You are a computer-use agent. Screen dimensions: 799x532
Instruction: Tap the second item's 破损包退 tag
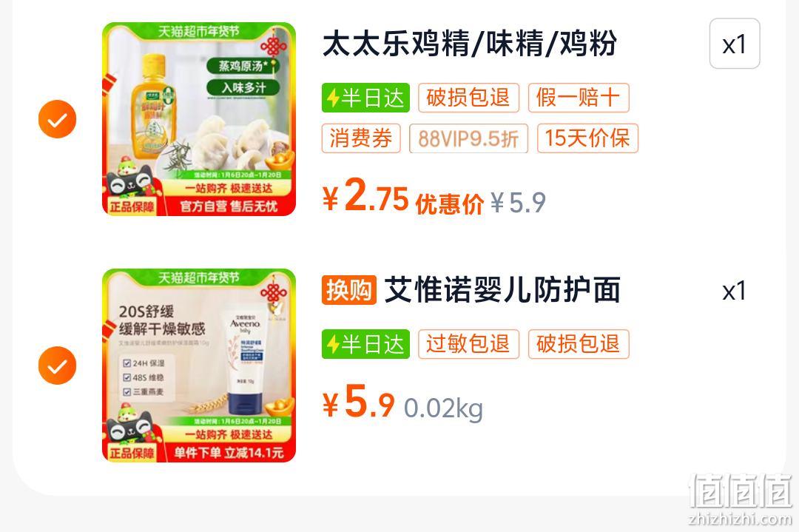(x=579, y=344)
